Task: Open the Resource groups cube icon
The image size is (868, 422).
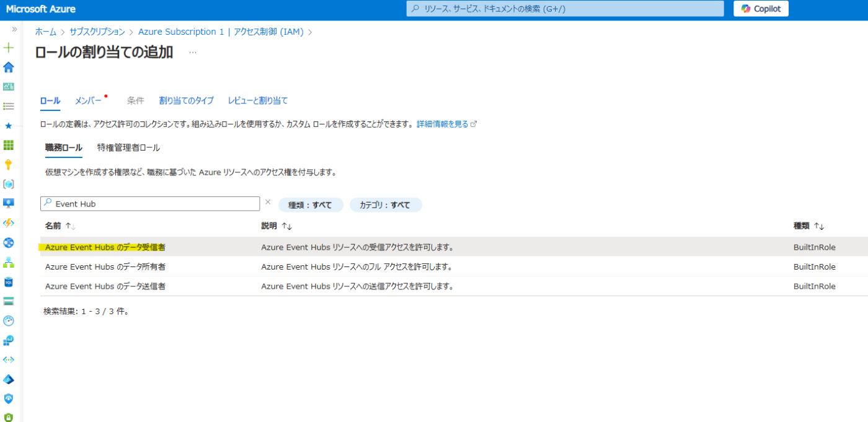Action: [9, 184]
